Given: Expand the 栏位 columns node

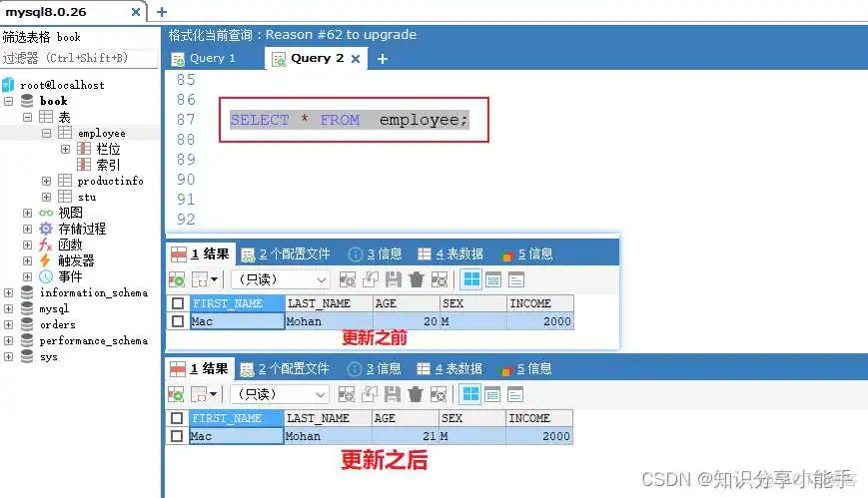Looking at the screenshot, I should [65, 149].
